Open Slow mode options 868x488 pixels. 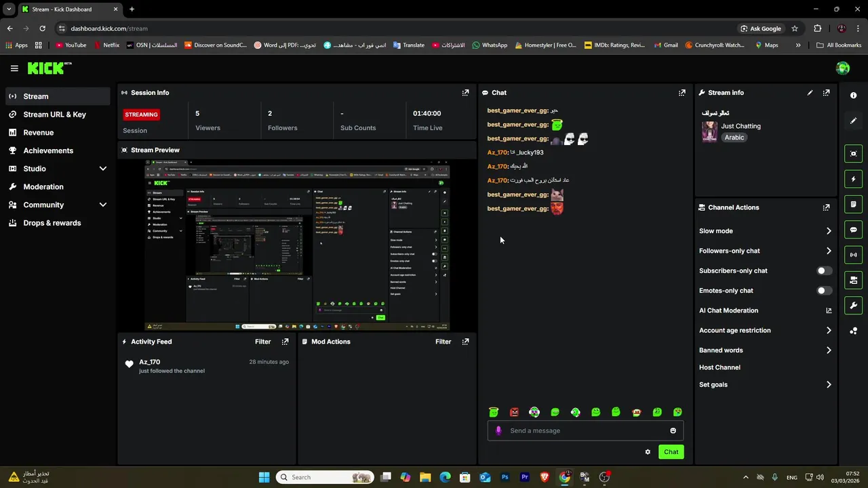pos(765,231)
